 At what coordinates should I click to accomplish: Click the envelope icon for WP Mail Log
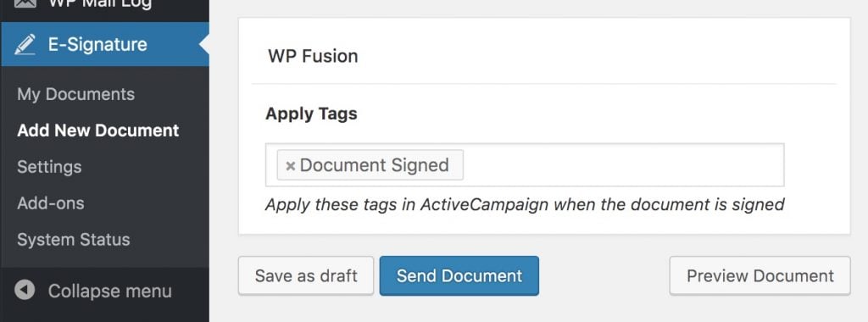click(x=25, y=3)
